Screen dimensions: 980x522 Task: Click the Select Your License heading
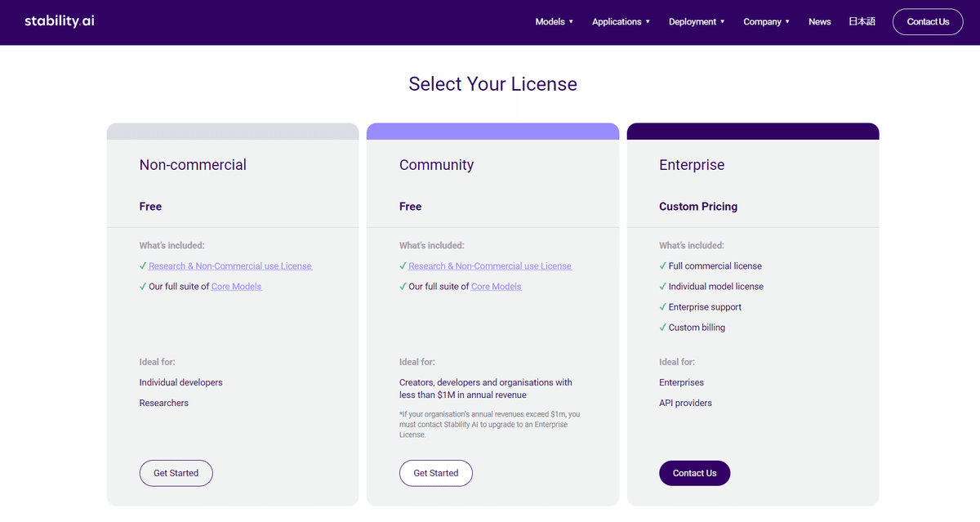pos(493,84)
